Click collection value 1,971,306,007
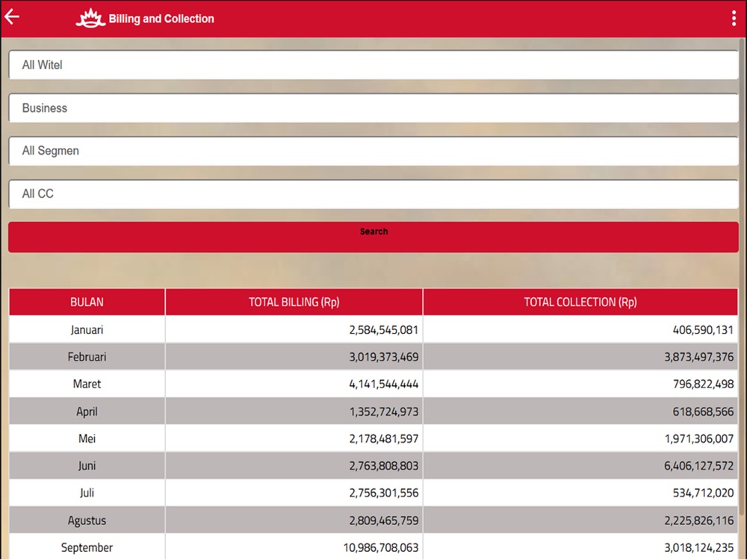This screenshot has height=560, width=747. click(x=699, y=438)
